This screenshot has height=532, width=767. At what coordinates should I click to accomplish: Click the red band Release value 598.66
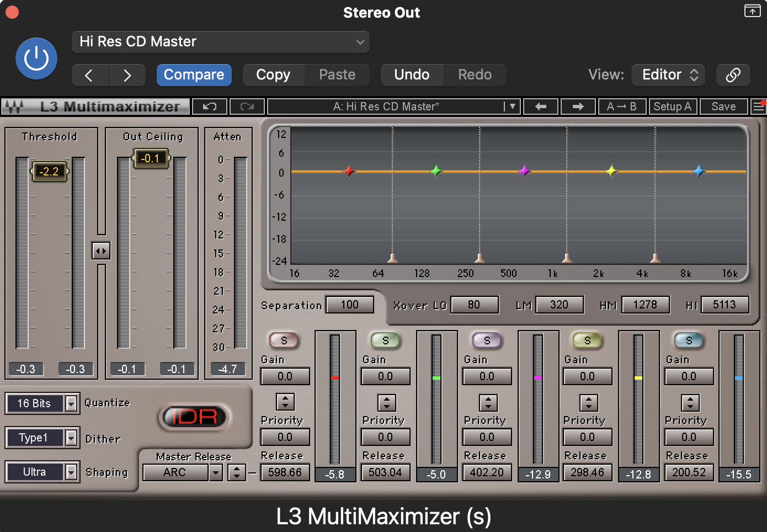285,472
